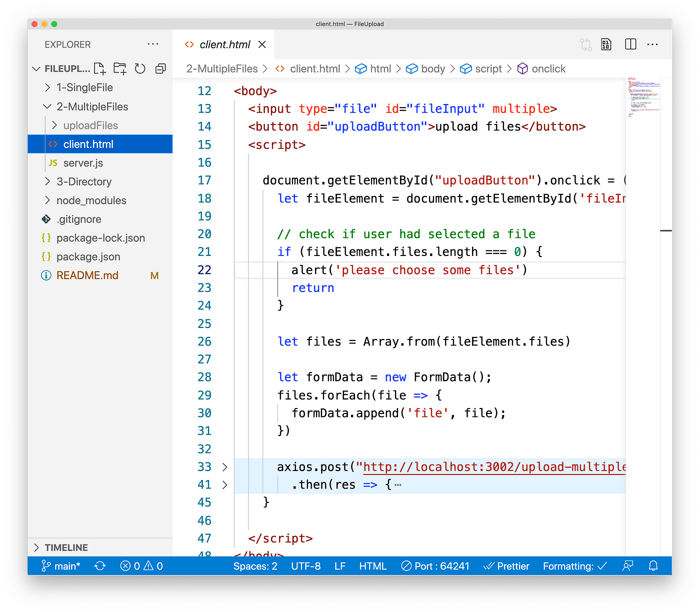Open the feedback icon in status bar
Image resolution: width=700 pixels, height=612 pixels.
[x=628, y=566]
